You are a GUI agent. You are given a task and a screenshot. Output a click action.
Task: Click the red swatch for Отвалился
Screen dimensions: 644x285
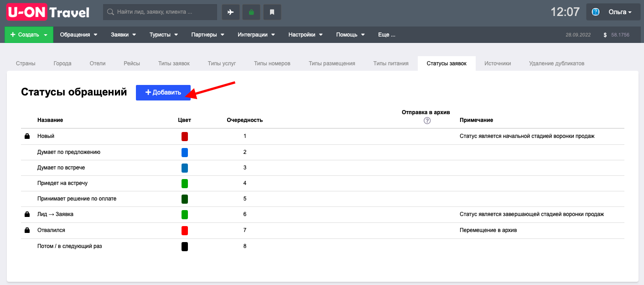[x=185, y=230]
